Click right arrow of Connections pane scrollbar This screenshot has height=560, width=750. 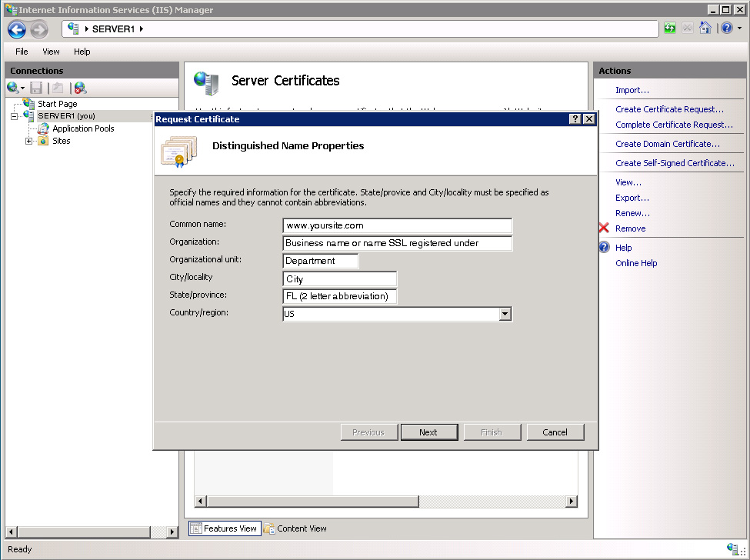tap(172, 532)
